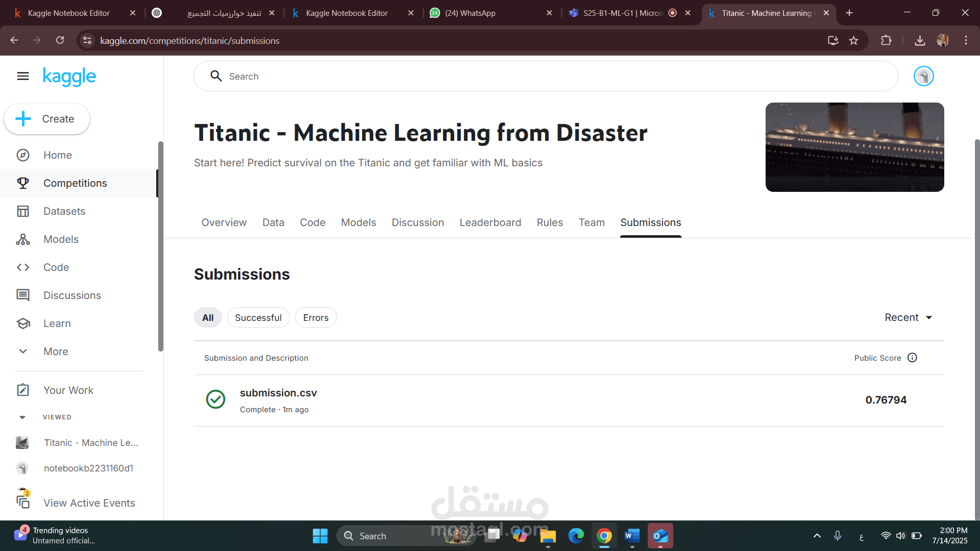Click the Titanic competition banner image

click(854, 147)
